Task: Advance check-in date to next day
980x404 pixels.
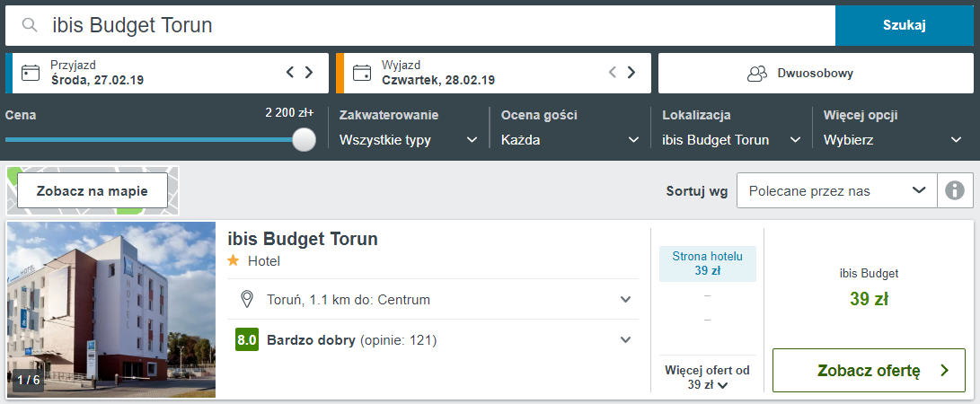Action: point(309,73)
